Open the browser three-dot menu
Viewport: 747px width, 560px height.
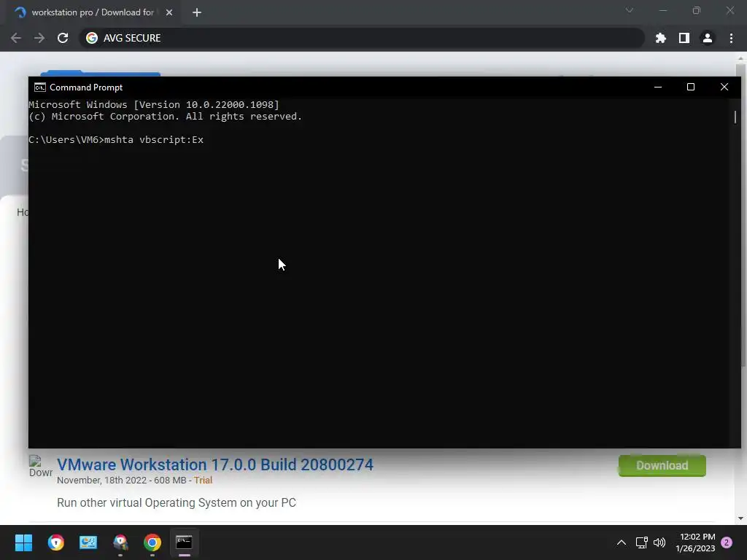pyautogui.click(x=731, y=38)
